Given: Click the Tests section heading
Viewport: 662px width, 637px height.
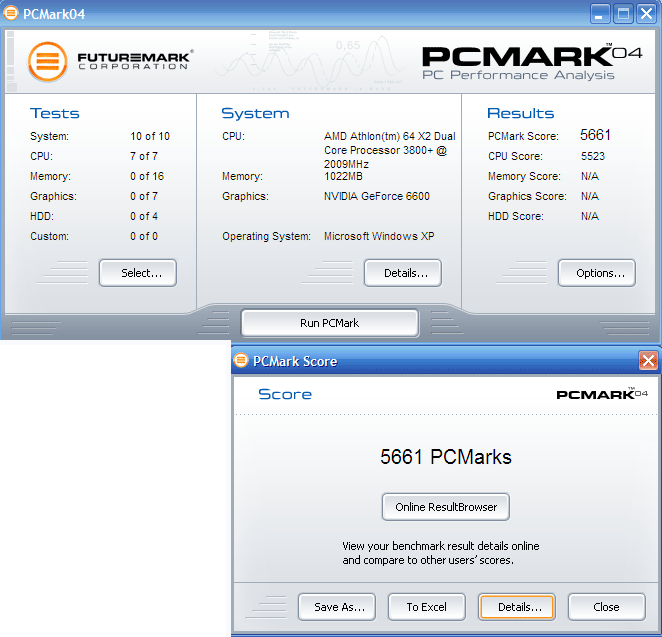Looking at the screenshot, I should tap(54, 113).
